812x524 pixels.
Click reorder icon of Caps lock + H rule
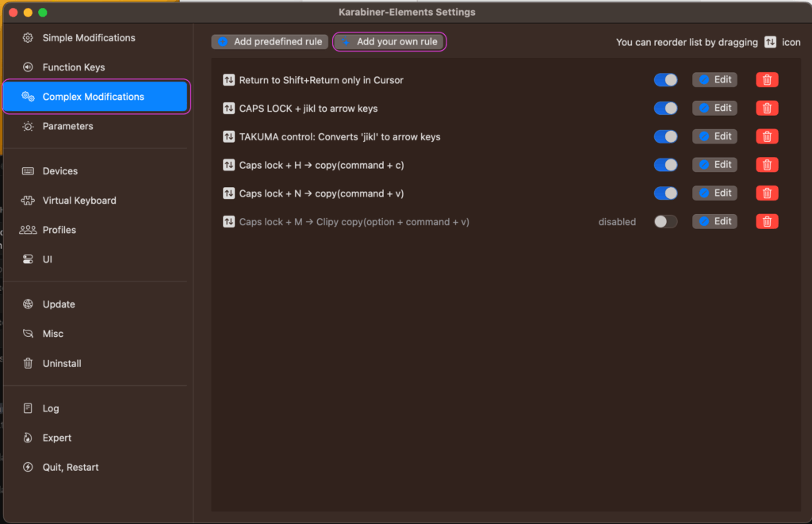tap(228, 165)
